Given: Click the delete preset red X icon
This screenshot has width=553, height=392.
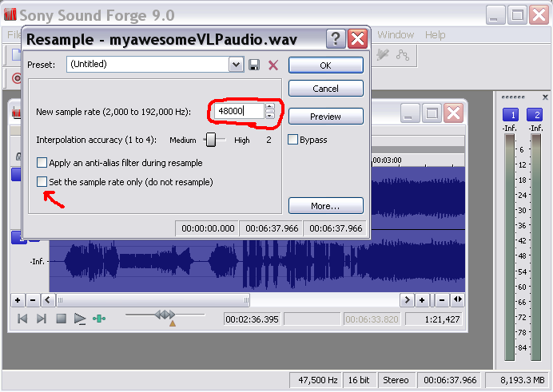Looking at the screenshot, I should (x=273, y=65).
